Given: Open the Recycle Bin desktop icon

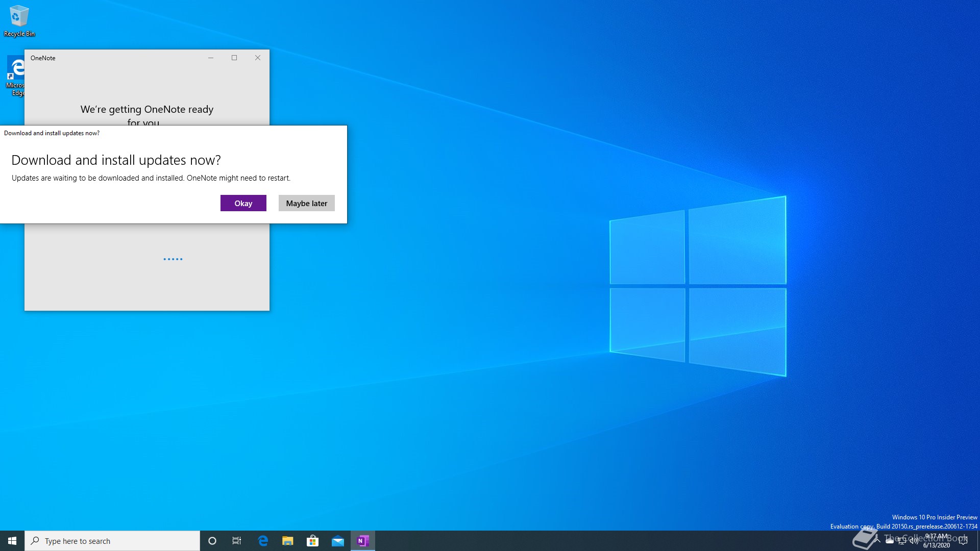Looking at the screenshot, I should click(19, 20).
